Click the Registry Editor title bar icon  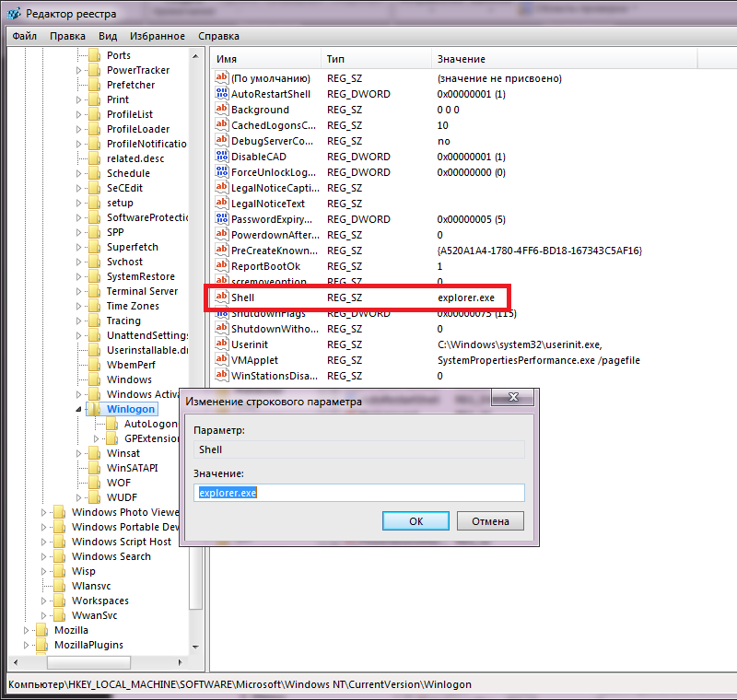click(14, 13)
